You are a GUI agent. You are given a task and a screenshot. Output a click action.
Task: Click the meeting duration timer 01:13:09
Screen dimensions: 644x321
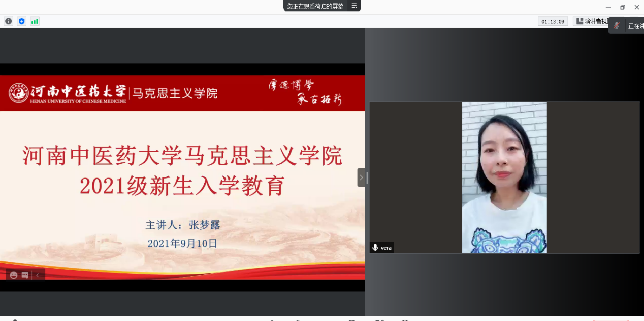[553, 22]
